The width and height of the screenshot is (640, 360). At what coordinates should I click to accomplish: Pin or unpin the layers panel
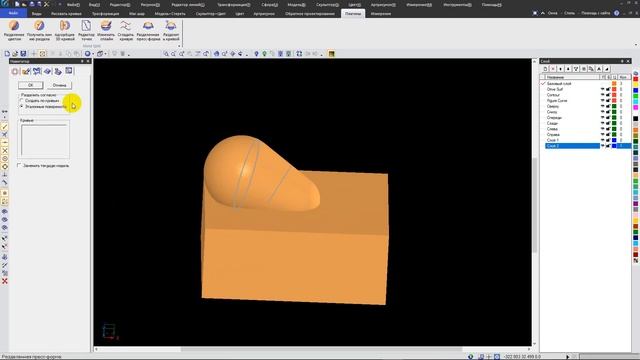tap(622, 61)
